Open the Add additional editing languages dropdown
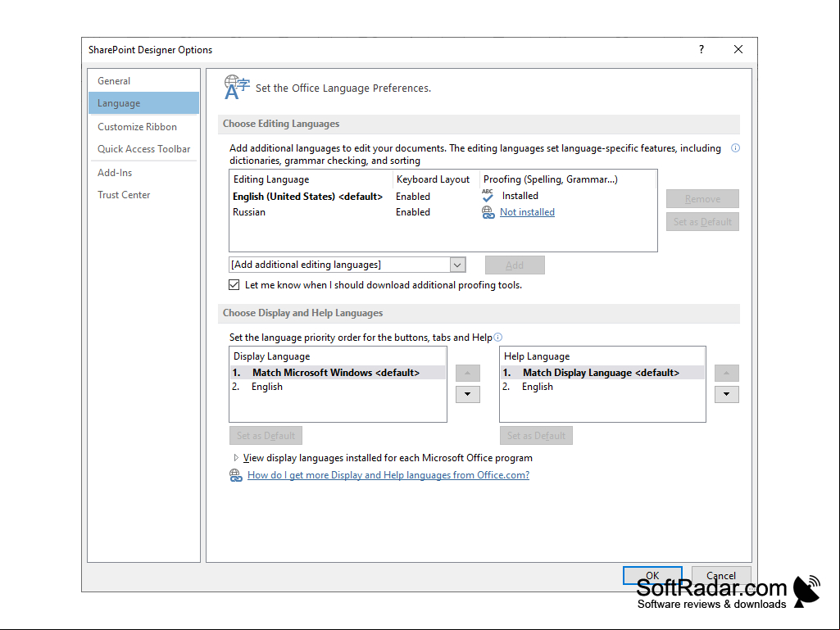The width and height of the screenshot is (840, 630). pyautogui.click(x=457, y=265)
